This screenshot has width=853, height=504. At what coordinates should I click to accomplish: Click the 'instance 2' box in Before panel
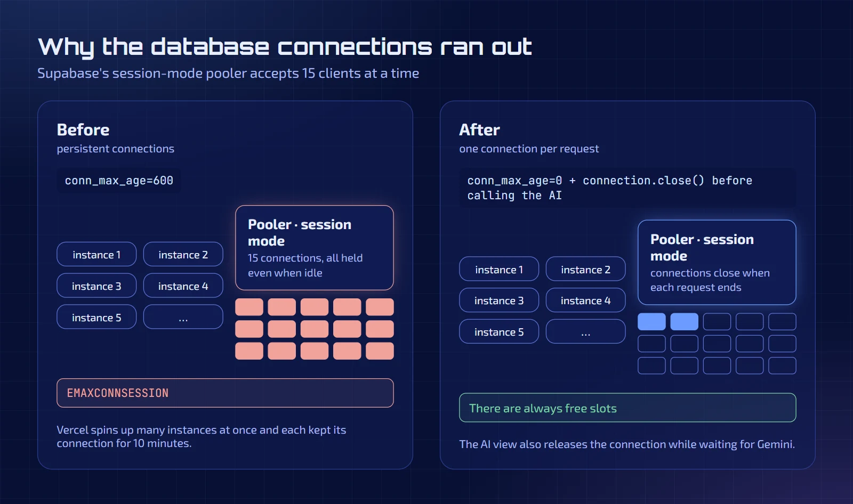(183, 255)
